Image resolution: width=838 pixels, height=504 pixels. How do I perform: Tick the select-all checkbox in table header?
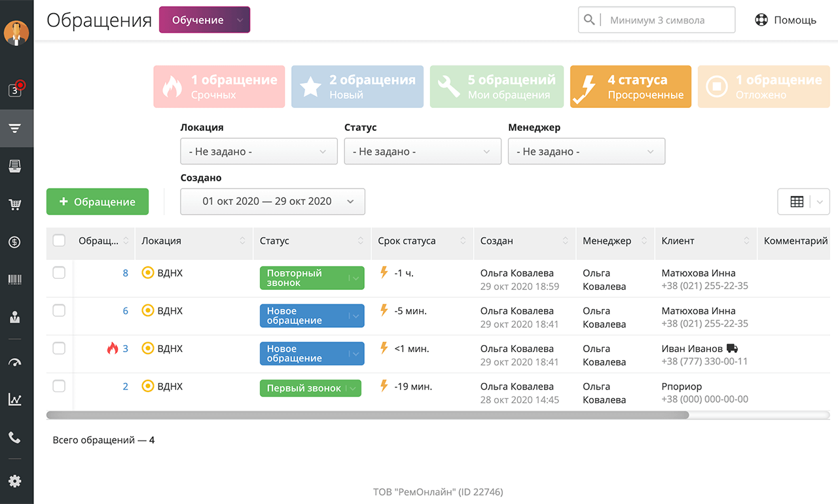59,240
